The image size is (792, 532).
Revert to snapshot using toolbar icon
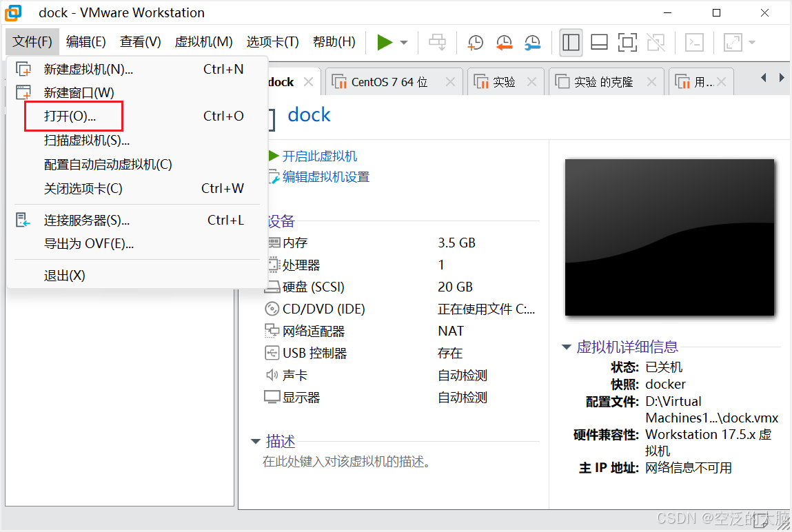pos(504,43)
